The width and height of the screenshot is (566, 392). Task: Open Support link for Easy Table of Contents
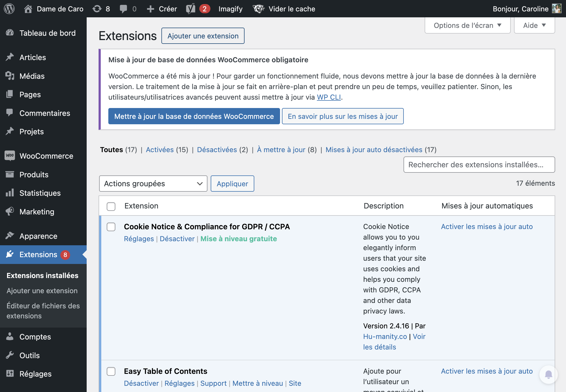point(213,383)
